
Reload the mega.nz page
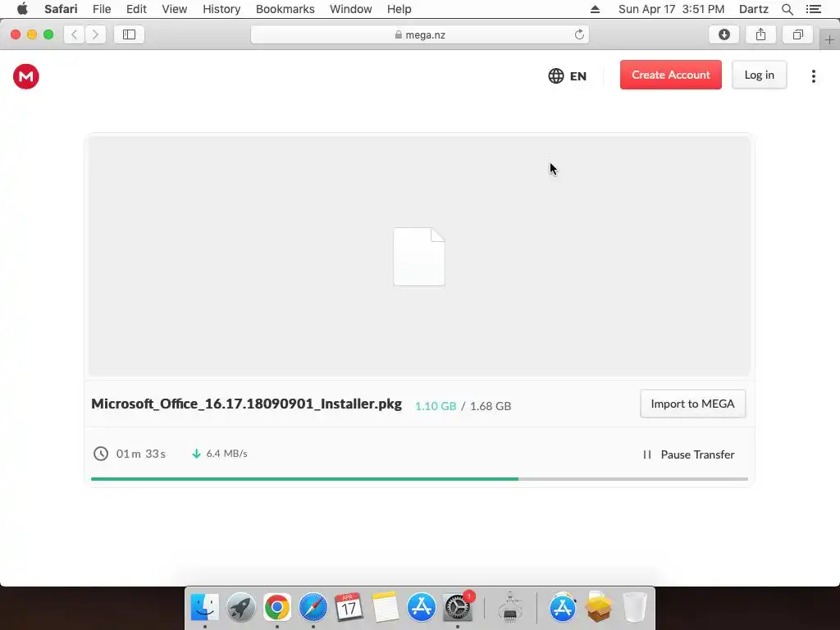579,34
